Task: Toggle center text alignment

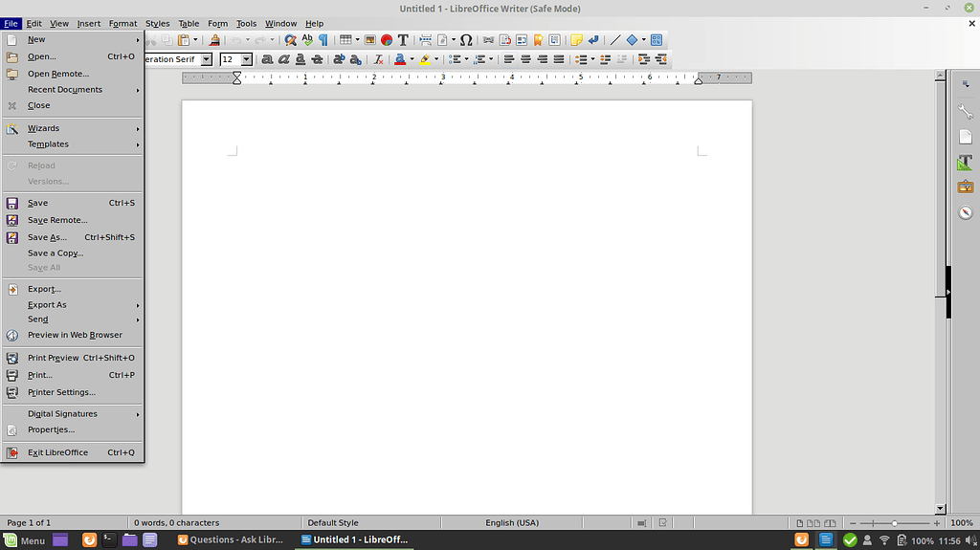Action: pos(525,59)
